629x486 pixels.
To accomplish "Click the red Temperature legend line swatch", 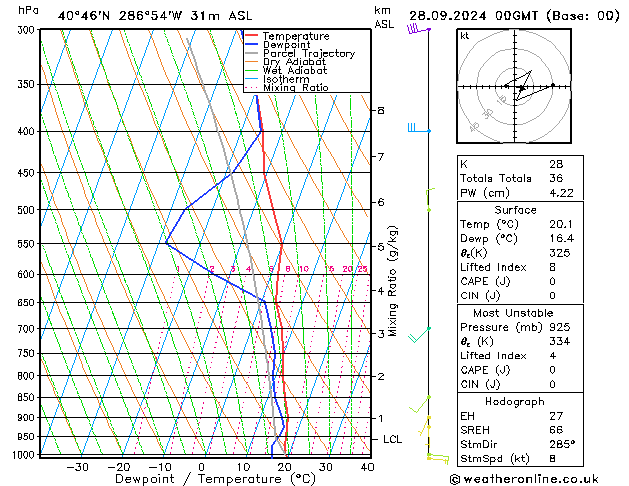I will (x=252, y=36).
